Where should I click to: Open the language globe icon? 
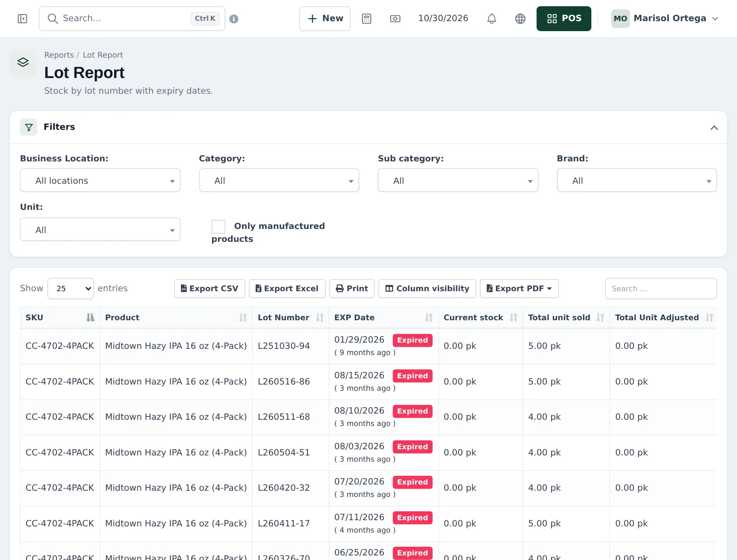(520, 19)
